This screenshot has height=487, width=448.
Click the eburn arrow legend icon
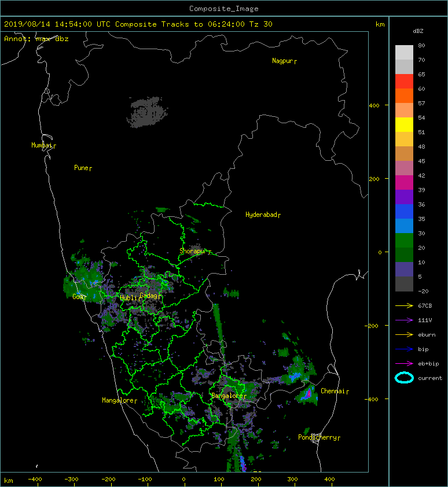[404, 335]
